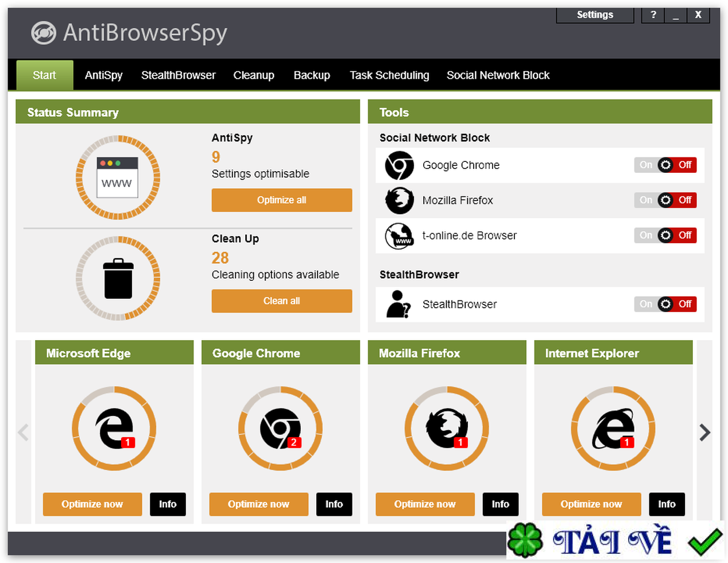
Task: Switch to the AntiSpy tab
Action: click(x=103, y=75)
